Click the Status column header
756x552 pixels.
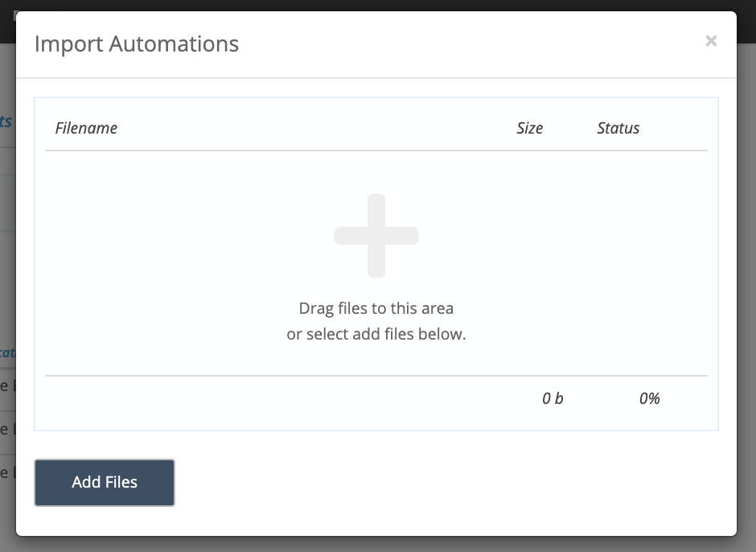tap(618, 128)
